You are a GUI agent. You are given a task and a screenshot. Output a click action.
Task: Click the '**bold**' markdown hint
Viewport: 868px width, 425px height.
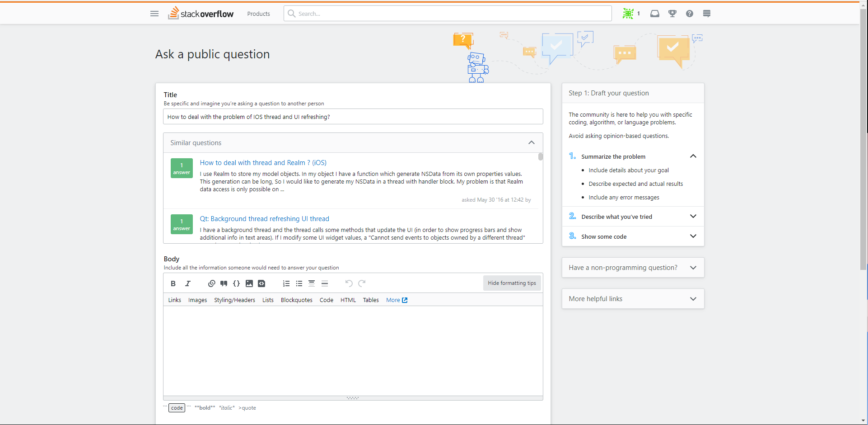(205, 408)
